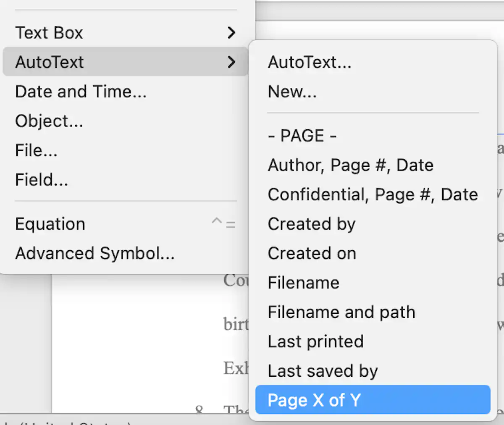Image resolution: width=504 pixels, height=425 pixels.
Task: Click the AutoText submenu chevron
Action: 231,62
